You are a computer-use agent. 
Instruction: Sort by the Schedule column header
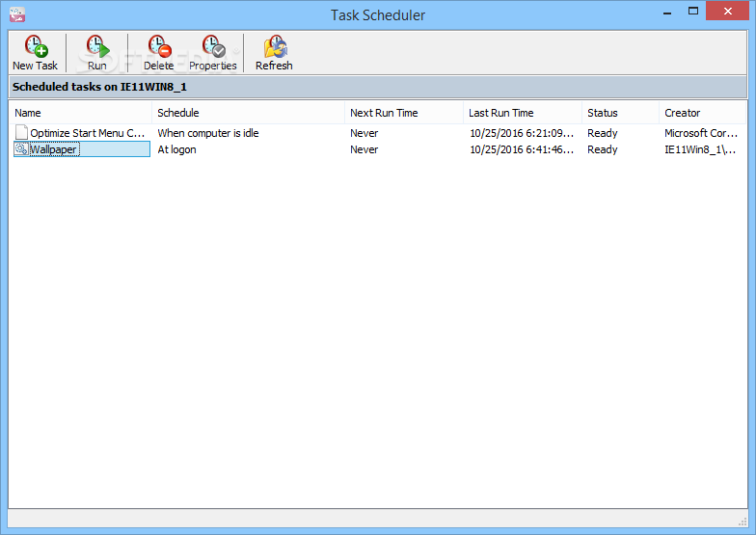(248, 113)
